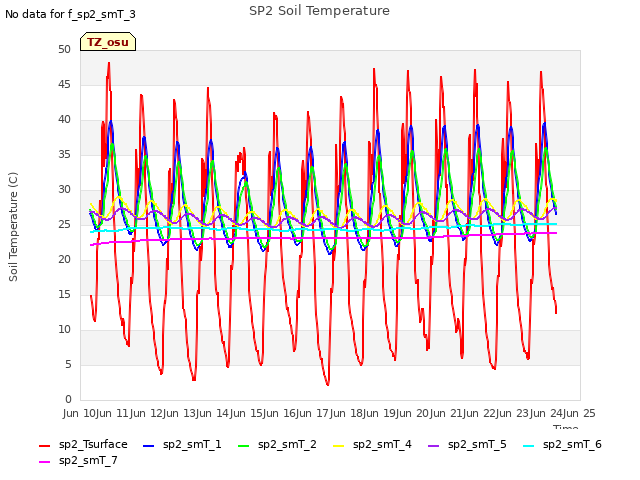Screen dimensions: 640x480
Task: Click the Jun 25 x-axis tick label
Action: 580,413
